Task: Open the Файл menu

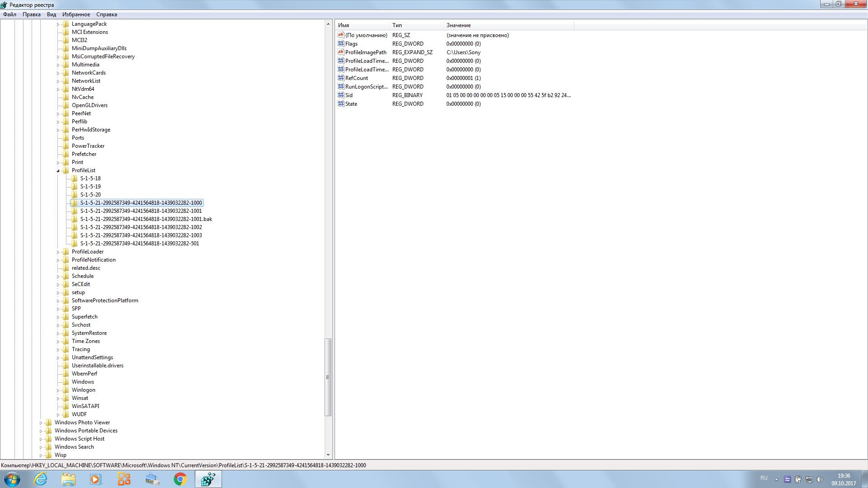Action: (9, 14)
